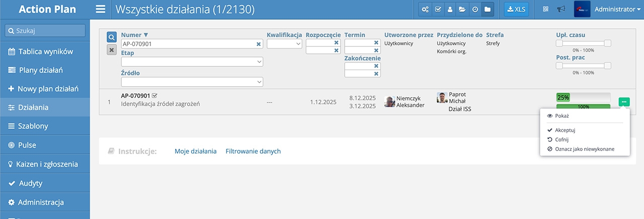Pick Użytkownicy under Utworzone przez
This screenshot has height=219, width=644.
[x=398, y=43]
